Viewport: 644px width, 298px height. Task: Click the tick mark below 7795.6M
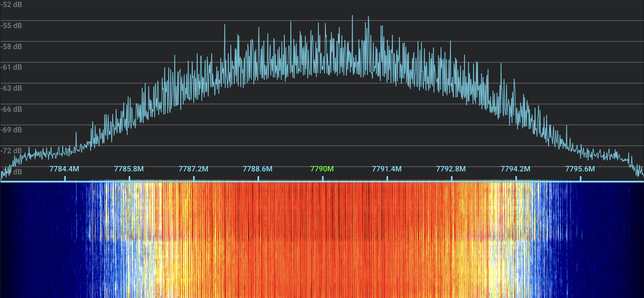580,178
